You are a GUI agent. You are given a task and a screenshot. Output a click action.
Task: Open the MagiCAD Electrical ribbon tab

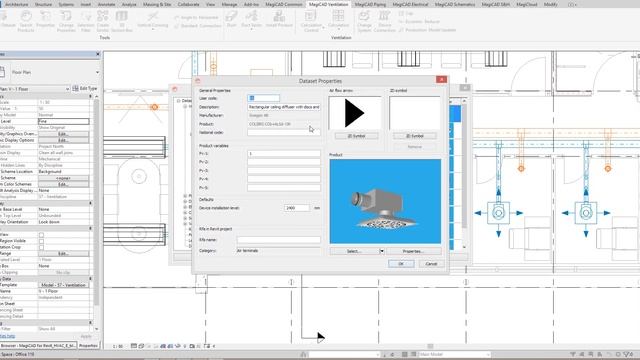coord(410,4)
